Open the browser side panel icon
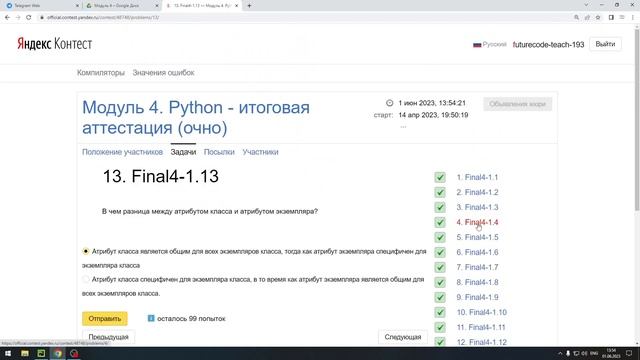640x360 pixels. (611, 18)
